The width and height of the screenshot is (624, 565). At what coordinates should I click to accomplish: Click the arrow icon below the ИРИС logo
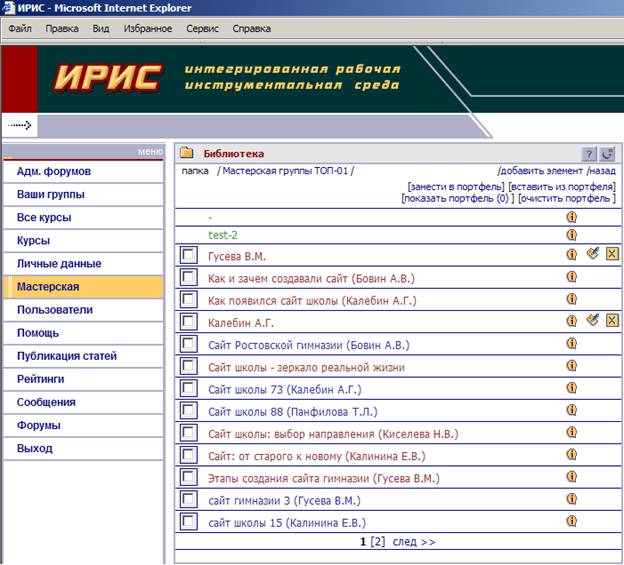20,125
